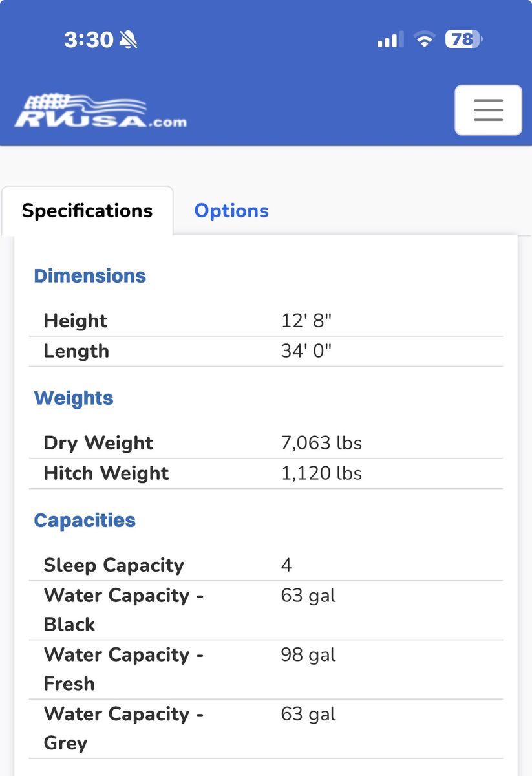Screen dimensions: 532x776
Task: Tap the Capacities section heading
Action: coord(85,520)
